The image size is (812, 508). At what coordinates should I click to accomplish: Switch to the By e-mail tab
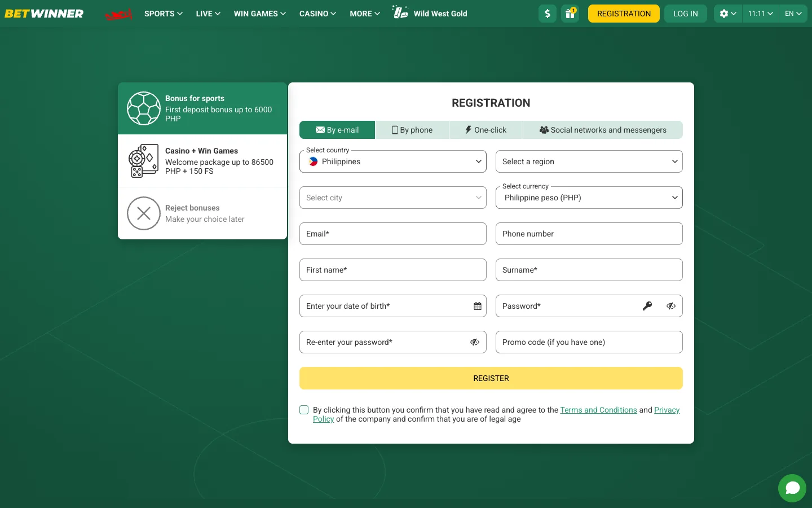tap(337, 130)
